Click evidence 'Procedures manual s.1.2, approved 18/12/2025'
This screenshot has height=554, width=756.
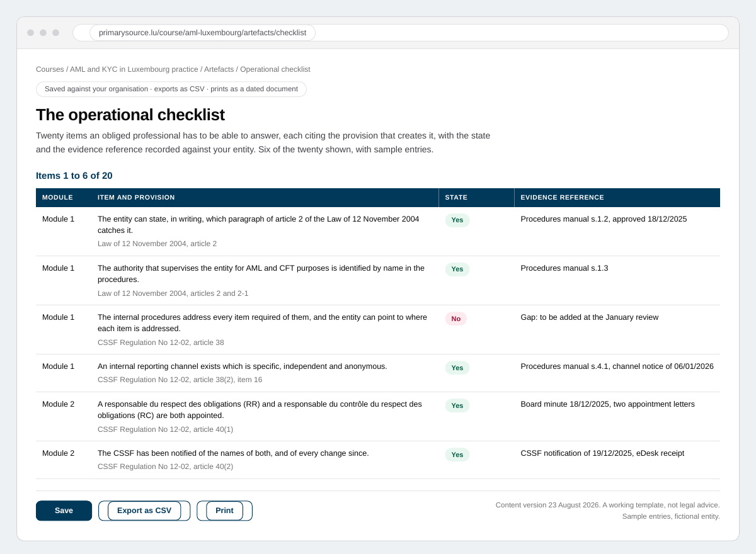pyautogui.click(x=604, y=219)
